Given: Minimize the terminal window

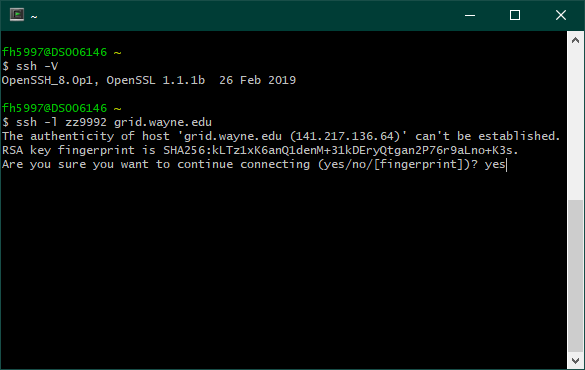Looking at the screenshot, I should [470, 15].
